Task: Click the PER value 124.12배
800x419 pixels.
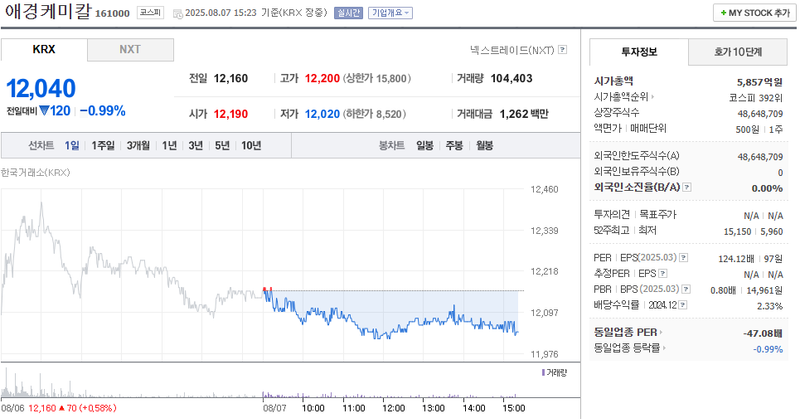Action: (736, 259)
